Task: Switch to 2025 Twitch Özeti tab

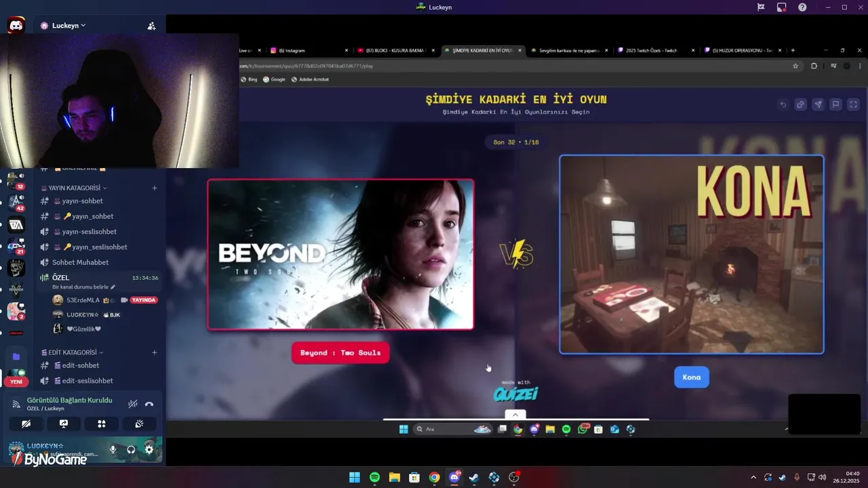Action: coord(656,50)
